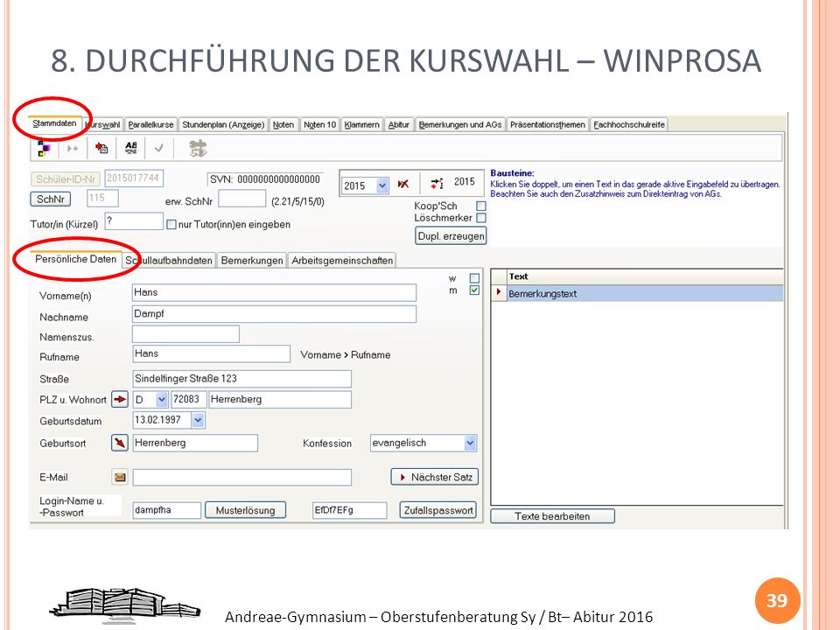
Task: Open the Präsentationsthemen tab
Action: point(548,125)
